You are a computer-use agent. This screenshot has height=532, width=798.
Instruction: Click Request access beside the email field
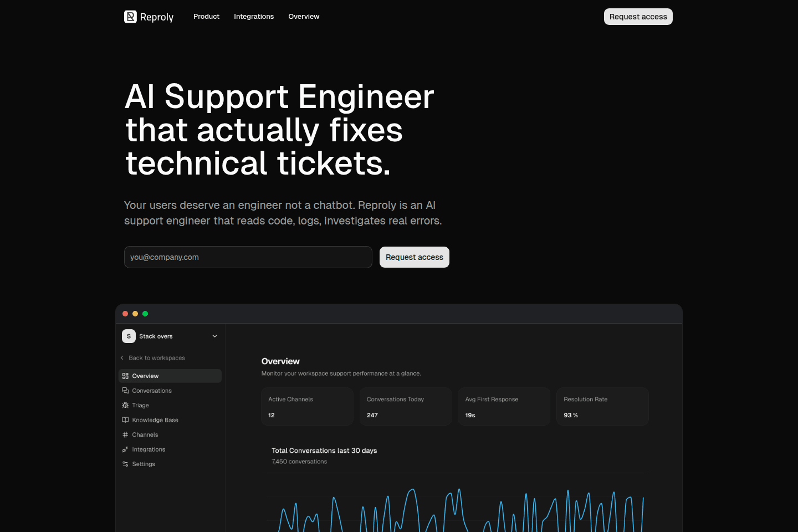pyautogui.click(x=415, y=257)
